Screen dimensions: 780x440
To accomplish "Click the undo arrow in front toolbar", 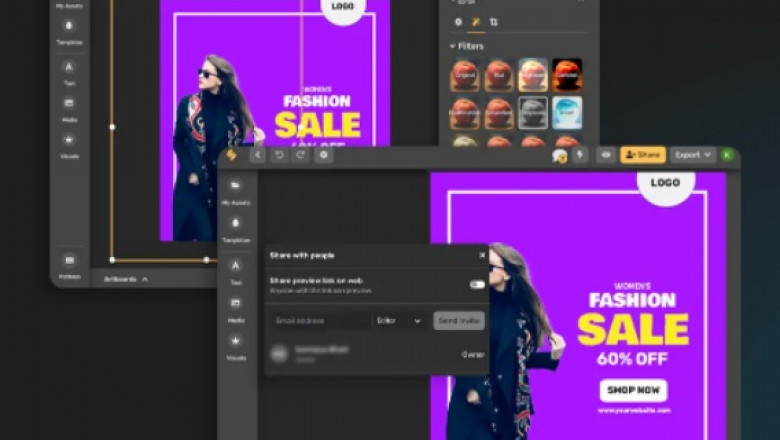I will coord(279,155).
